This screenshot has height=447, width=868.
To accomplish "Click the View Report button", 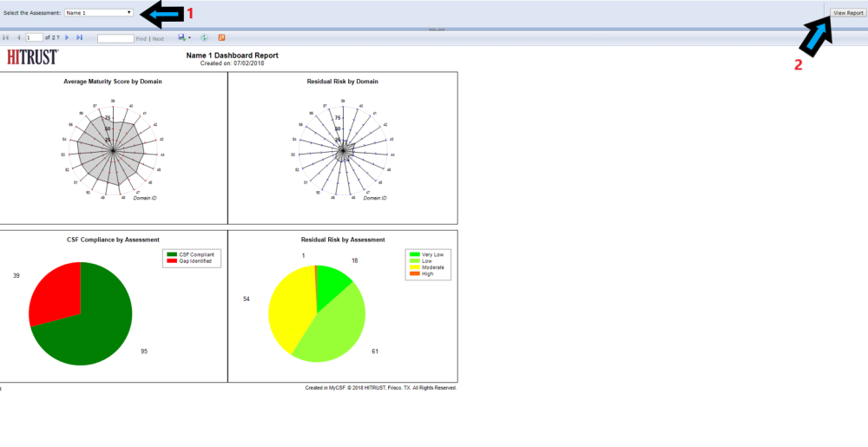I will click(848, 13).
